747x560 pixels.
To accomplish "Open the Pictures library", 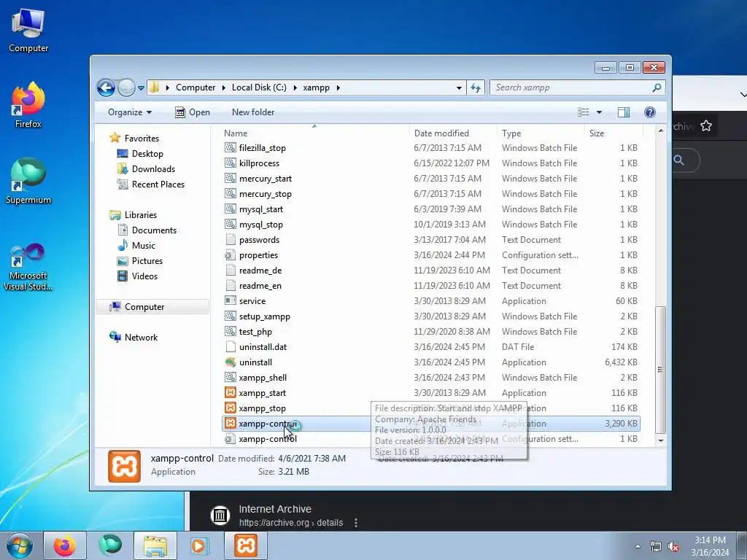I will pos(140,261).
